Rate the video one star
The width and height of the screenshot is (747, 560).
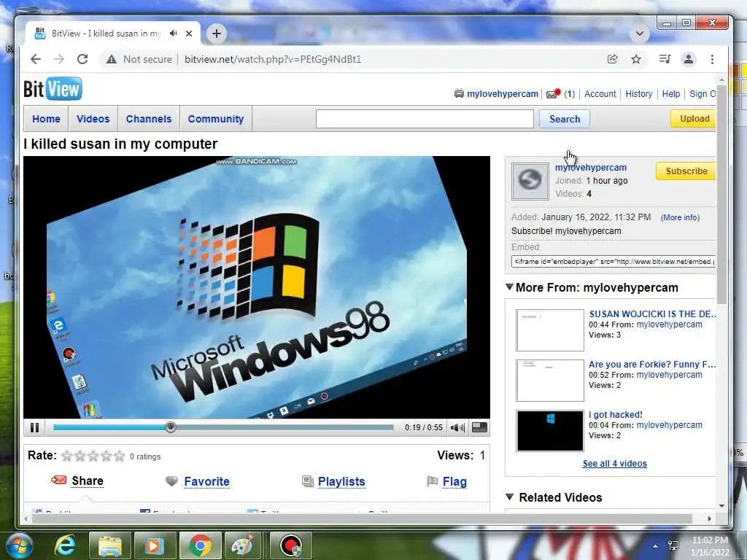pos(67,456)
